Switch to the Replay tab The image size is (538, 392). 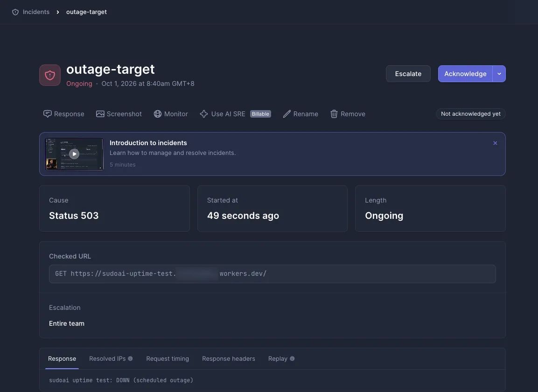click(x=278, y=359)
